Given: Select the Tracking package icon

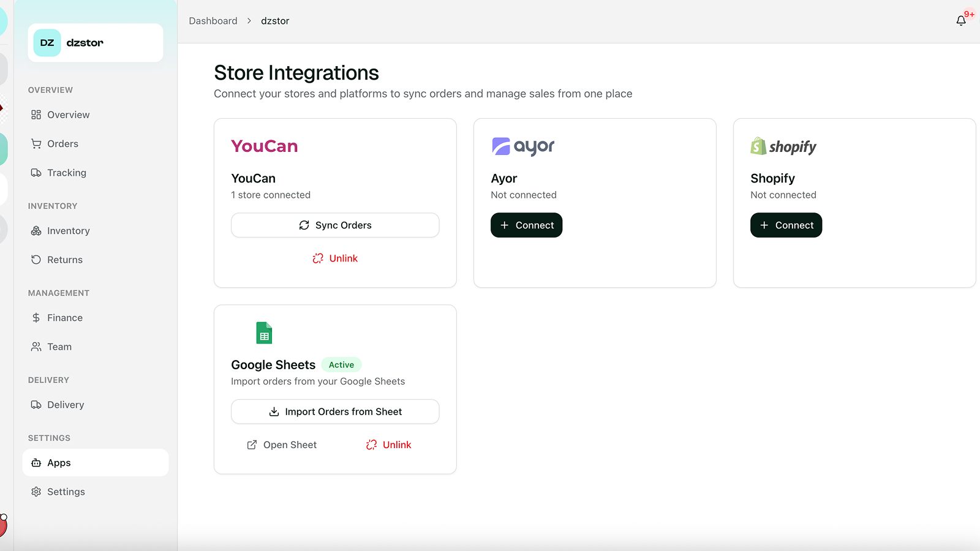Looking at the screenshot, I should click(37, 172).
